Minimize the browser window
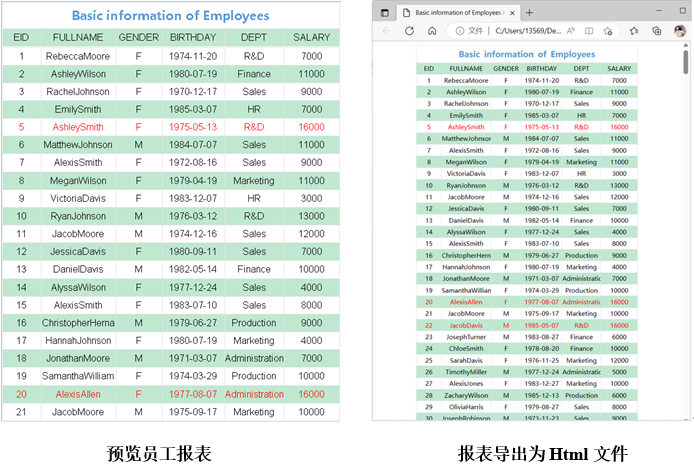 coord(659,10)
